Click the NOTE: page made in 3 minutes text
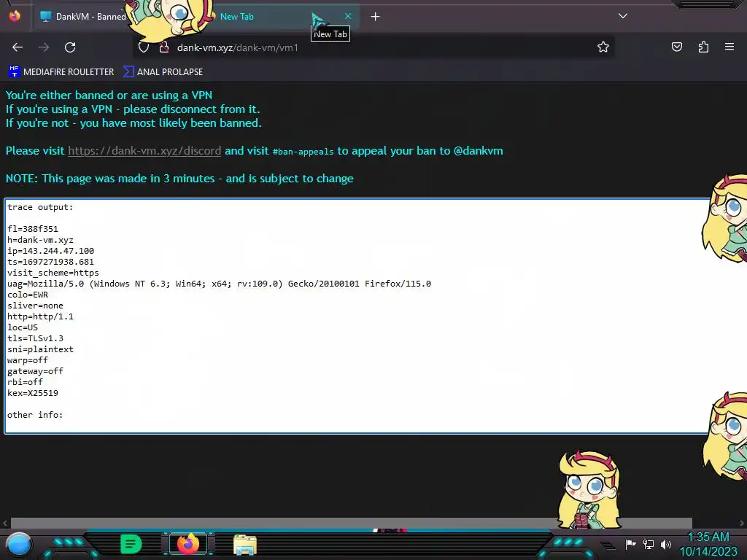Viewport: 747px width, 560px height. [x=179, y=179]
